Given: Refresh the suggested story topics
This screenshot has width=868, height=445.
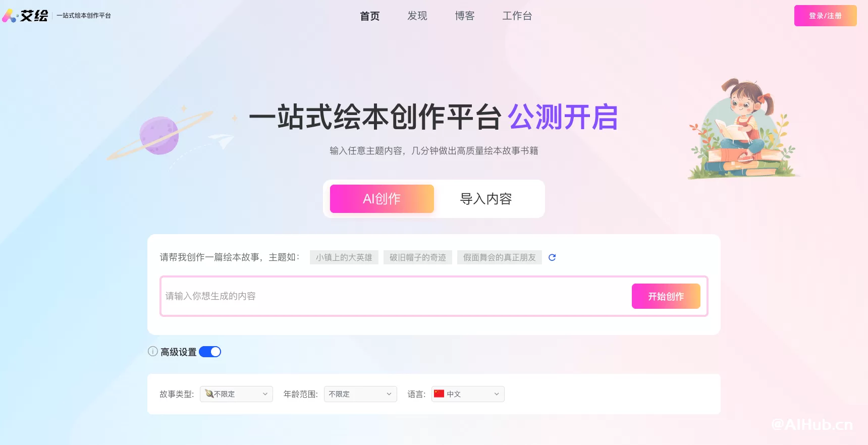Looking at the screenshot, I should 552,257.
